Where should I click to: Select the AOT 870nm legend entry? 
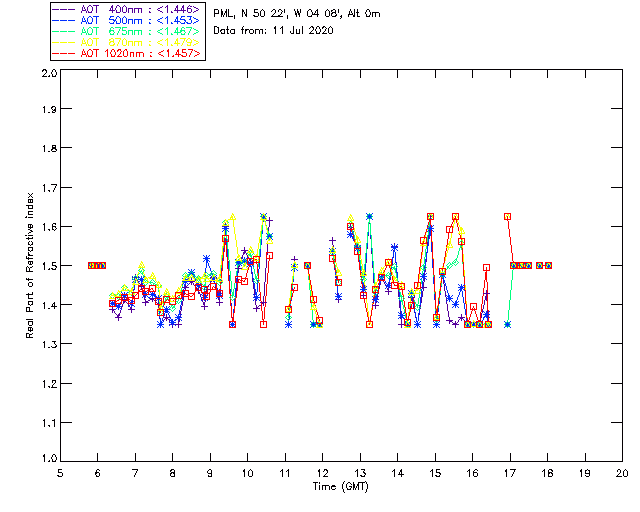(127, 42)
